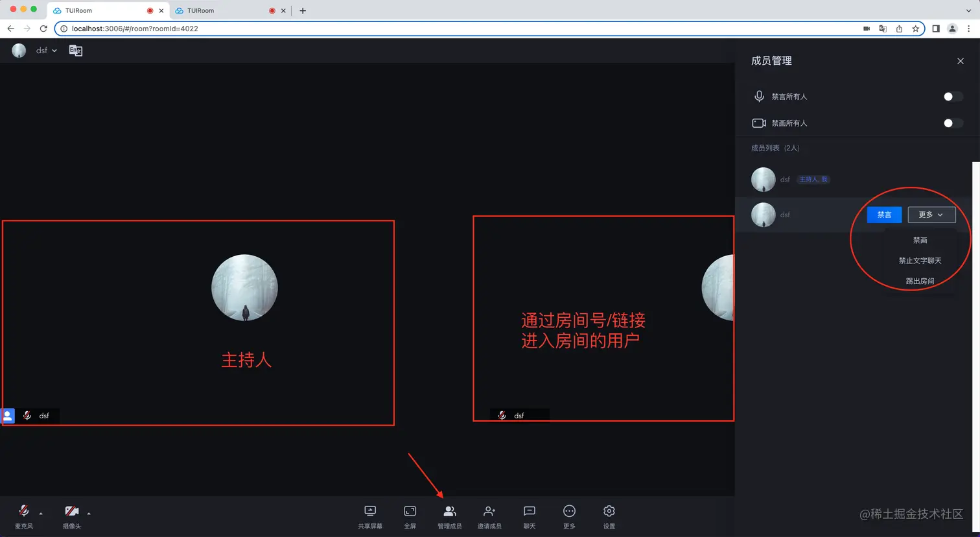The width and height of the screenshot is (980, 537).
Task: Close the 成员管理 panel
Action: 961,61
